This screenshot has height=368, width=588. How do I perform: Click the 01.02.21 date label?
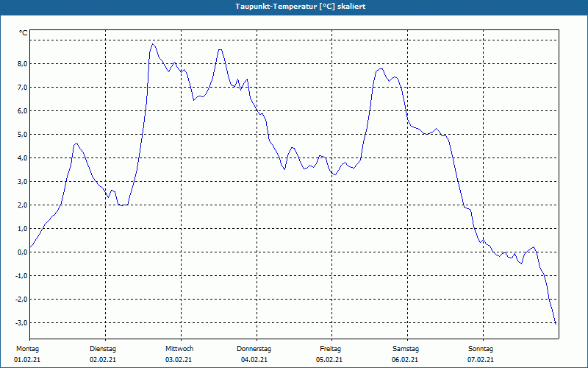point(27,360)
